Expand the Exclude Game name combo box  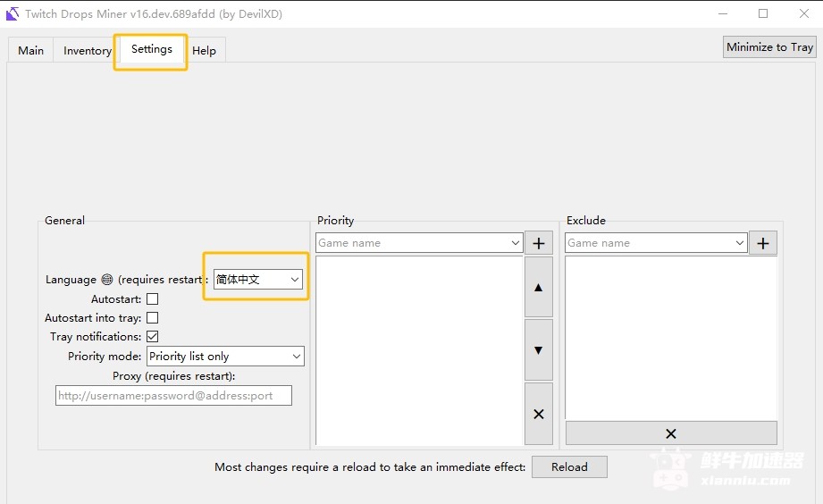[740, 243]
